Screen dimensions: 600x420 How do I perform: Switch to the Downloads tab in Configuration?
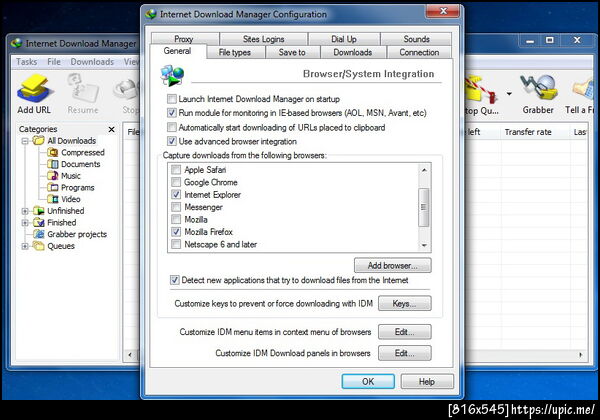point(353,52)
